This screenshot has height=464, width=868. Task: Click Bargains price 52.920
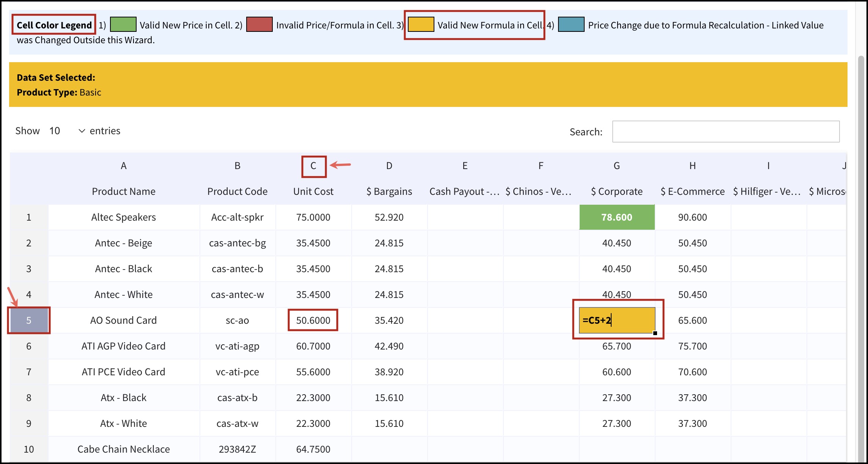[389, 217]
